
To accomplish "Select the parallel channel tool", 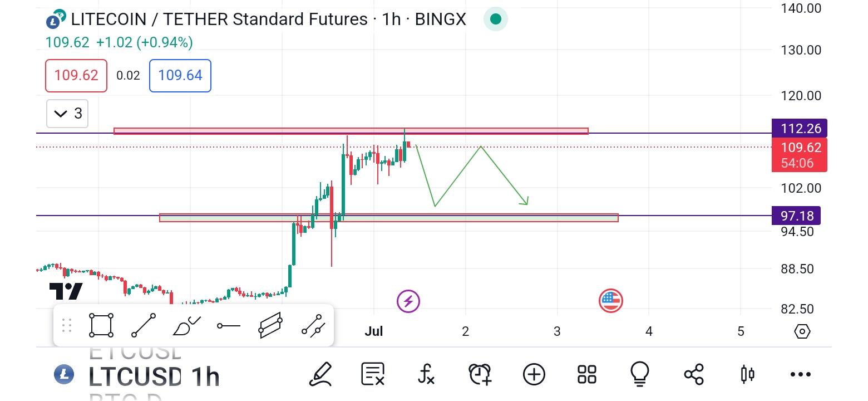I will click(x=270, y=326).
